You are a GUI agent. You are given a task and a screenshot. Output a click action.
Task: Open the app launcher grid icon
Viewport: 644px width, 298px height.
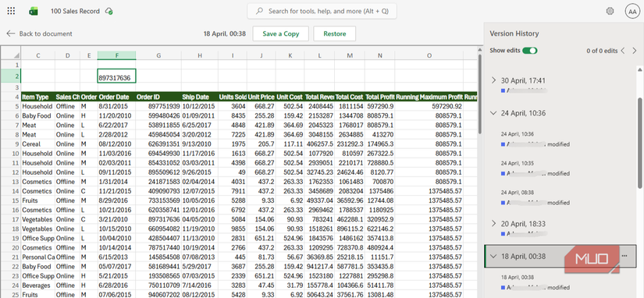11,11
